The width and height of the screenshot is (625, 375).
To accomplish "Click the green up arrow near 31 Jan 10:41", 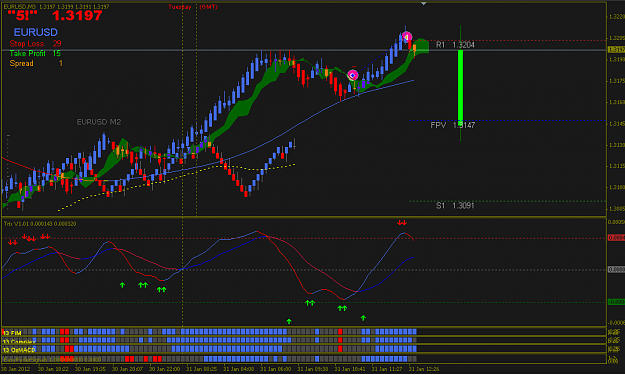I will pyautogui.click(x=363, y=318).
